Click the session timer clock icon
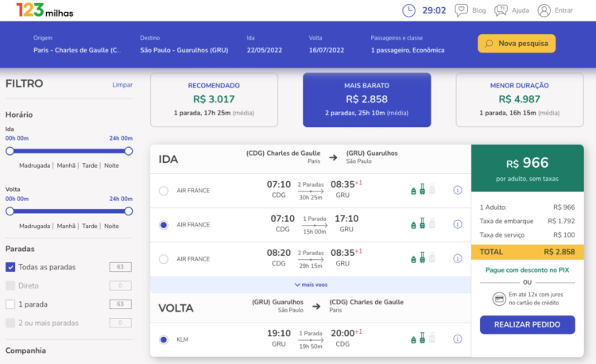This screenshot has height=364, width=596. pos(408,10)
